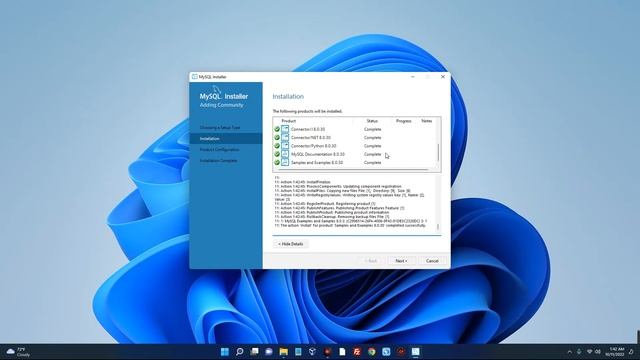Click the Next button
The width and height of the screenshot is (640, 360).
(x=401, y=261)
